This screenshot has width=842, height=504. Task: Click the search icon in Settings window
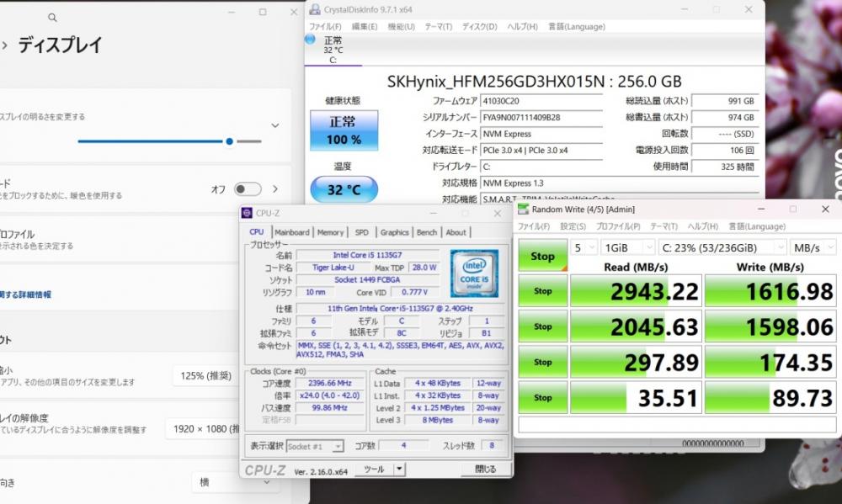click(52, 18)
